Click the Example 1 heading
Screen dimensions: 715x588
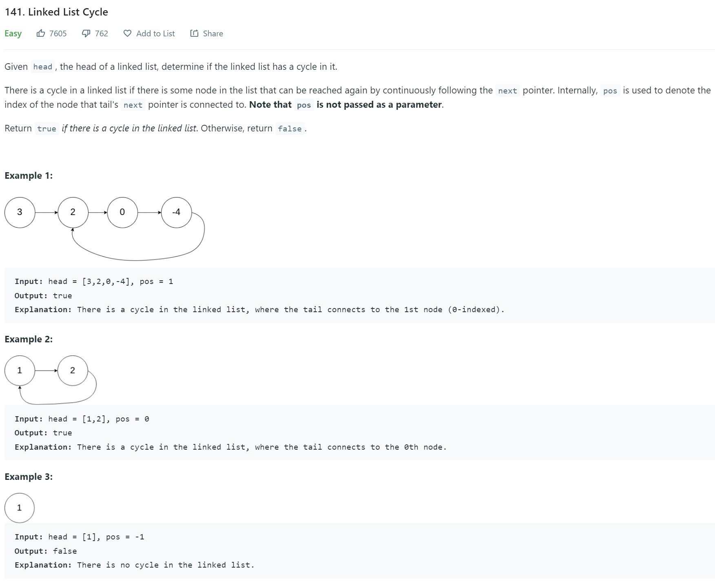[29, 175]
